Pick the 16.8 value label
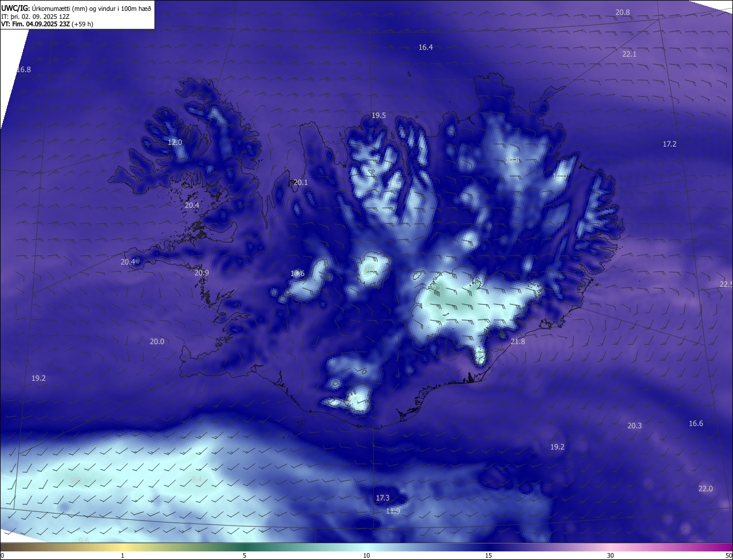Viewport: 733px width, 560px height. [23, 70]
